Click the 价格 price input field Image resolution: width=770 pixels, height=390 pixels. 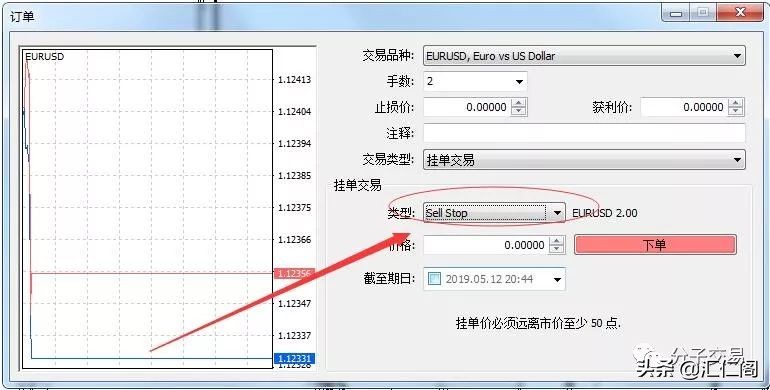click(x=486, y=245)
